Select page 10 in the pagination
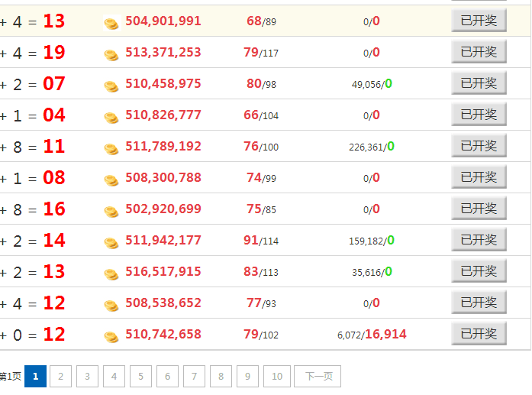532x395 pixels. [277, 376]
